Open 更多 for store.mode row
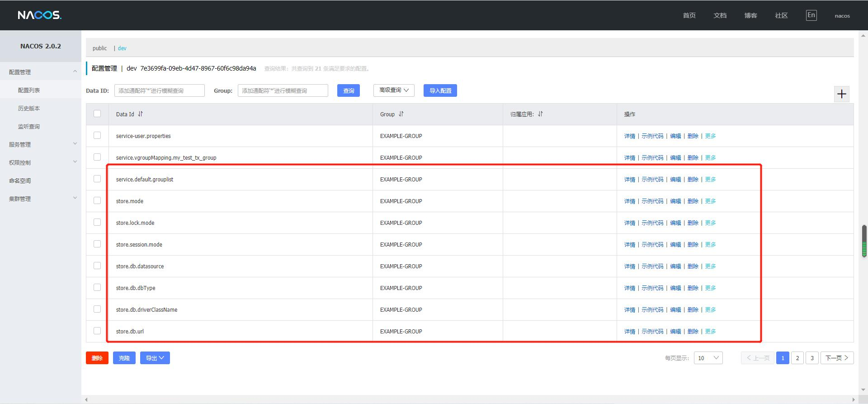Viewport: 868px width, 404px height. click(710, 201)
